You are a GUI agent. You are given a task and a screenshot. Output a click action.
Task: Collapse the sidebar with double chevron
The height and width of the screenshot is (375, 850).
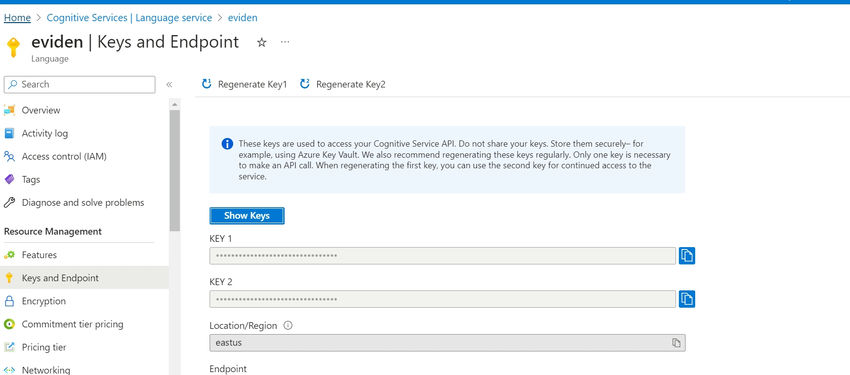click(x=169, y=85)
